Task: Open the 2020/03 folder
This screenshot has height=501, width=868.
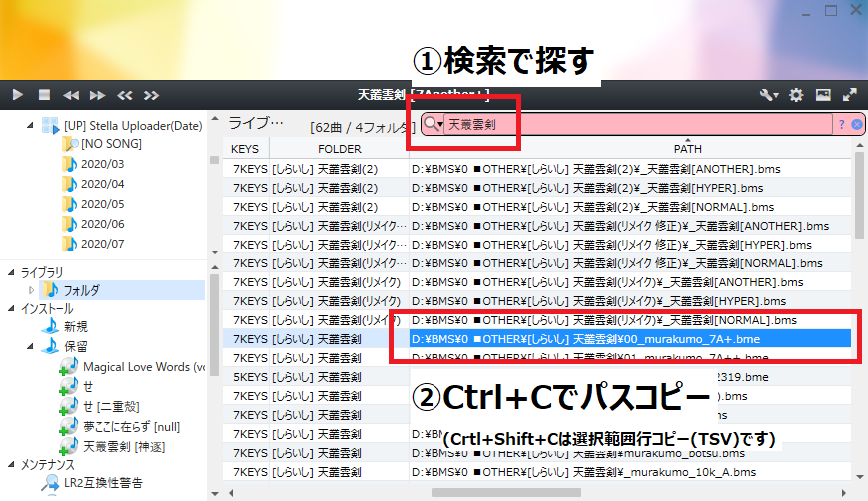Action: point(103,164)
